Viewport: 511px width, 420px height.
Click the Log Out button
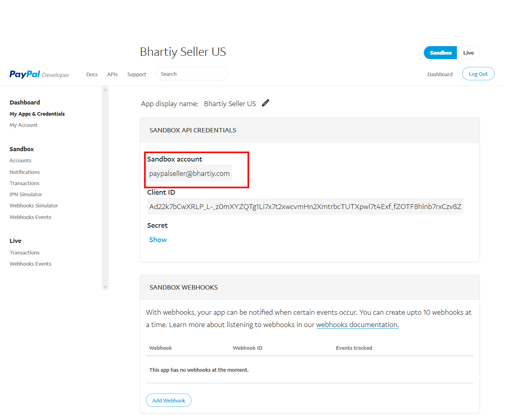tap(478, 74)
